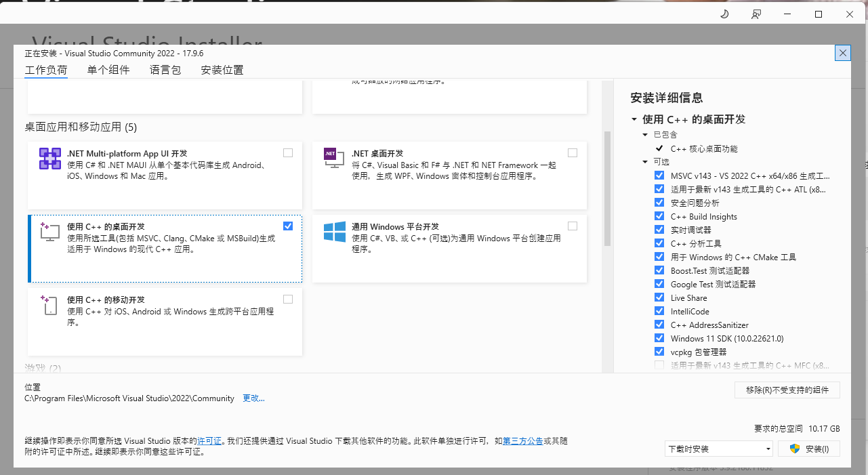Uncheck the C++ 分析工具 checkbox
The height and width of the screenshot is (475, 868).
(x=659, y=243)
